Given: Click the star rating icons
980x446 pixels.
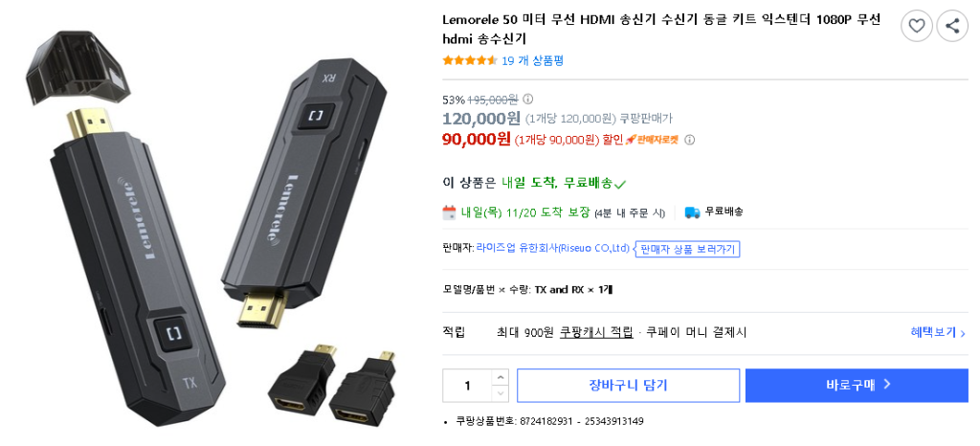Looking at the screenshot, I should (x=470, y=60).
